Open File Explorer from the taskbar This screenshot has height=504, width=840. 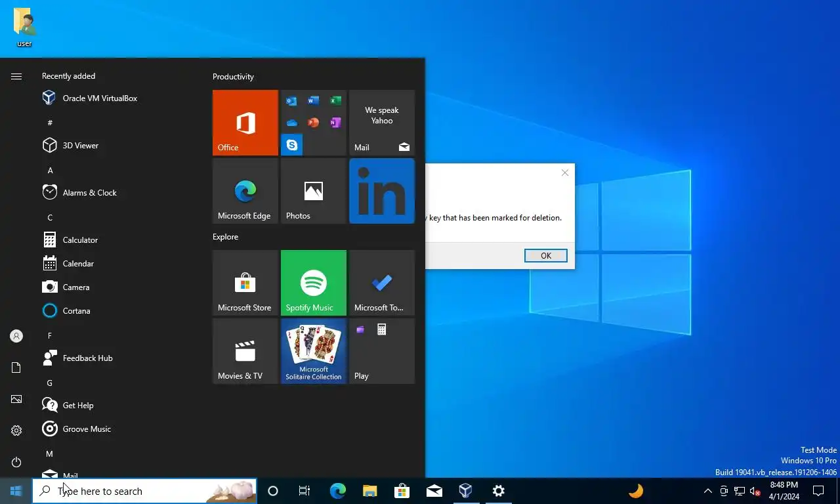(369, 491)
